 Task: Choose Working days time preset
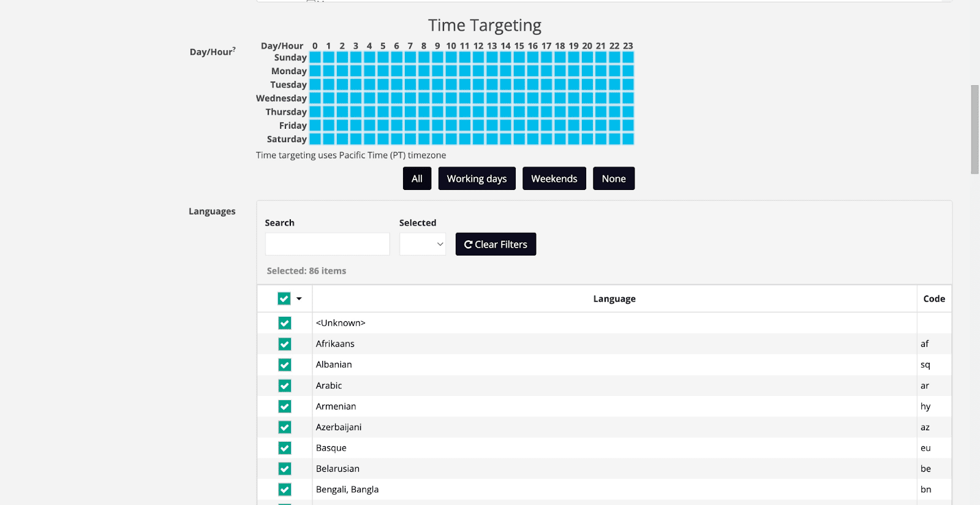coord(477,179)
